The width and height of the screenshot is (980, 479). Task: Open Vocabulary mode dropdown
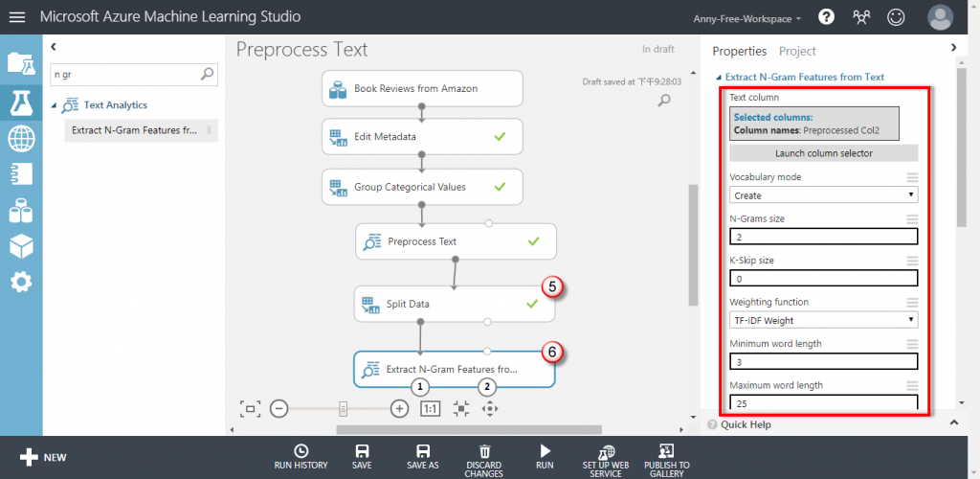pyautogui.click(x=824, y=195)
